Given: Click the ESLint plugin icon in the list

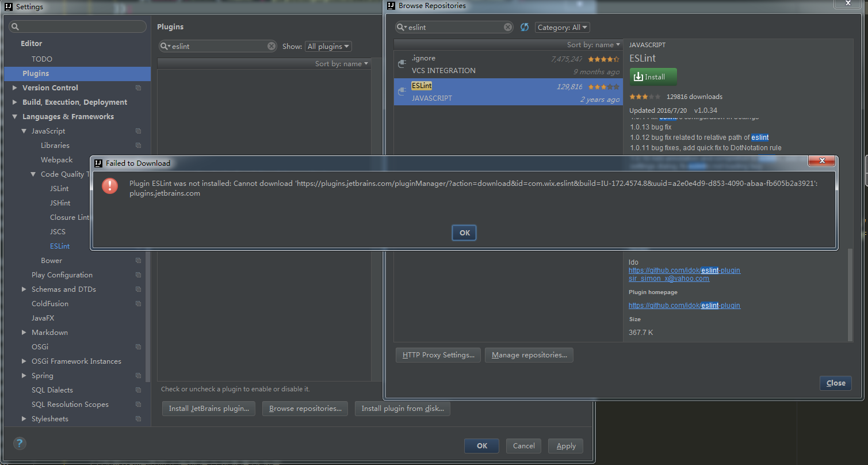Looking at the screenshot, I should [x=402, y=92].
